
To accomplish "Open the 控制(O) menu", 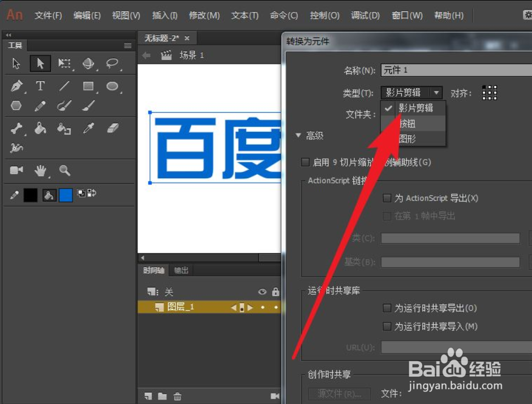I will tap(324, 16).
